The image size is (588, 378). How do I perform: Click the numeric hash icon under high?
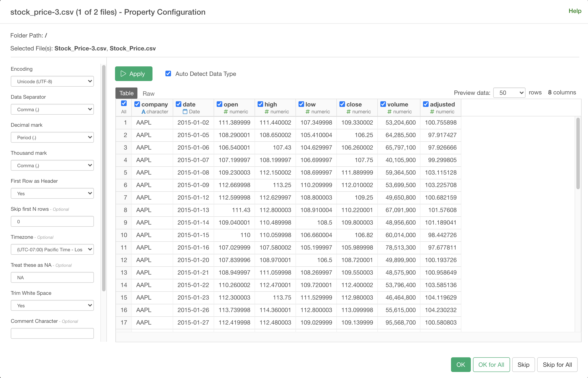point(267,112)
